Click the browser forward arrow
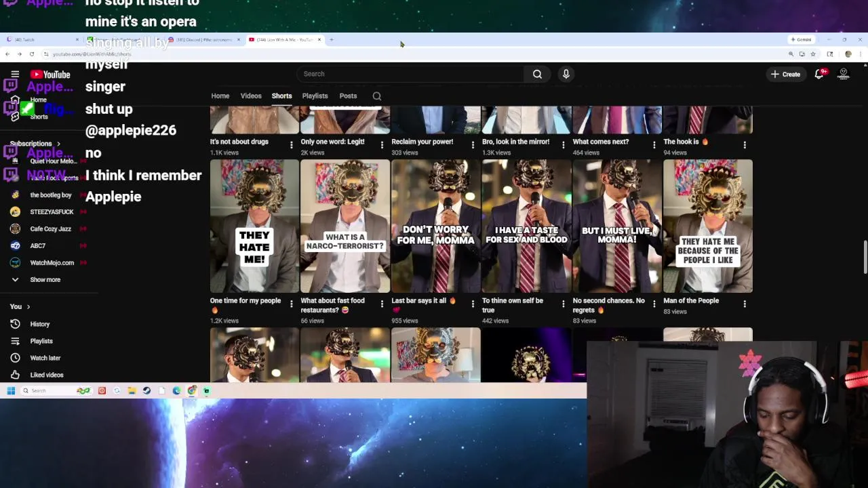This screenshot has width=868, height=488. (x=20, y=54)
